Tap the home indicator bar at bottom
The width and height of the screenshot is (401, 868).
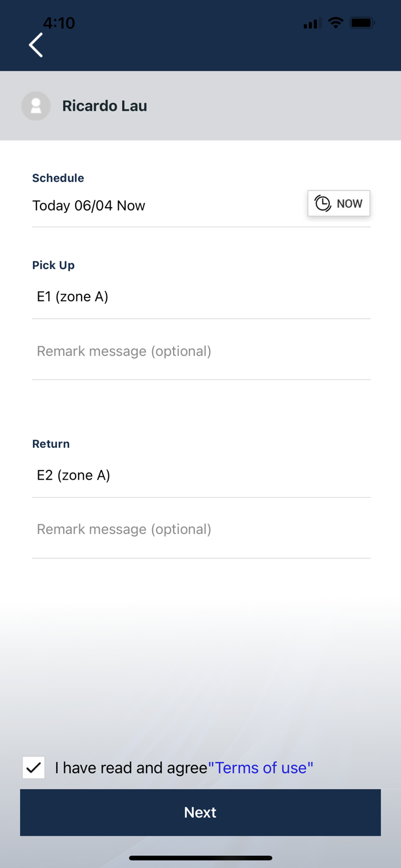click(x=200, y=858)
